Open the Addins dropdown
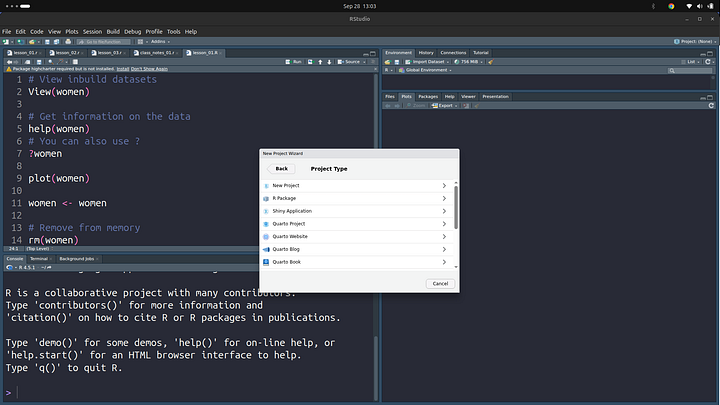 coord(160,42)
